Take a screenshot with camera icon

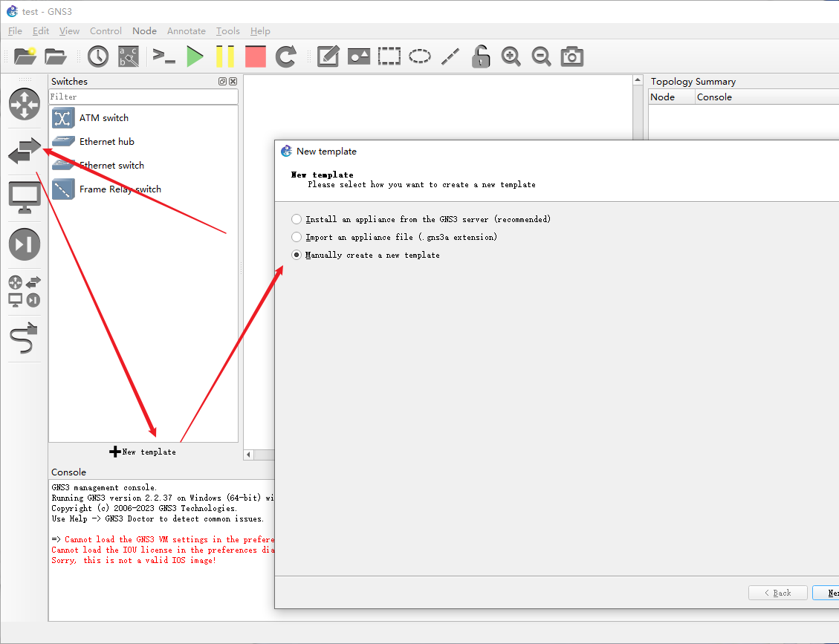pyautogui.click(x=572, y=56)
